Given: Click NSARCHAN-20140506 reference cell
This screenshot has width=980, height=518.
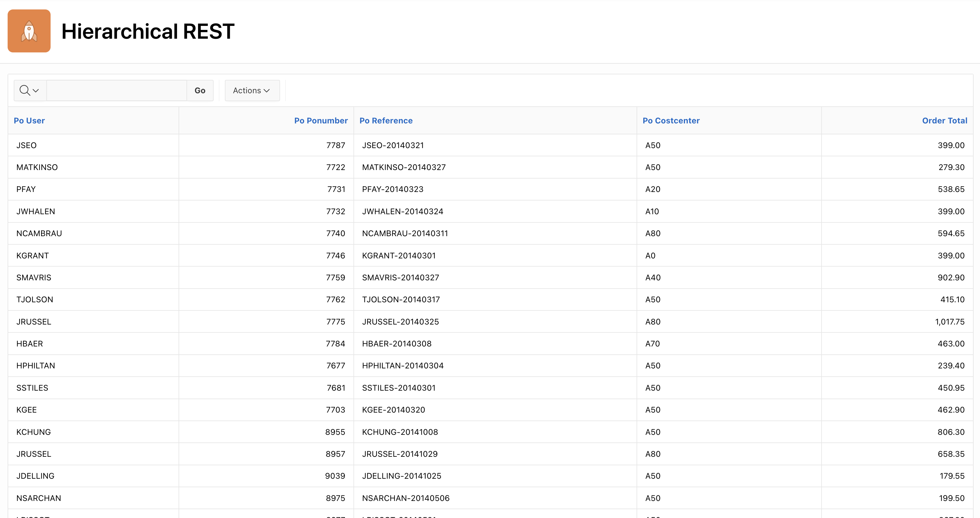Looking at the screenshot, I should click(406, 498).
